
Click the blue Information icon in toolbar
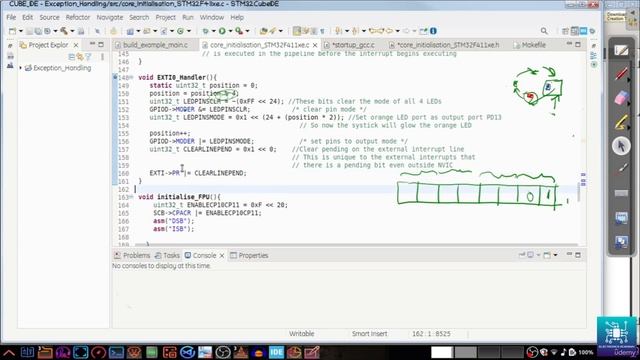click(433, 31)
